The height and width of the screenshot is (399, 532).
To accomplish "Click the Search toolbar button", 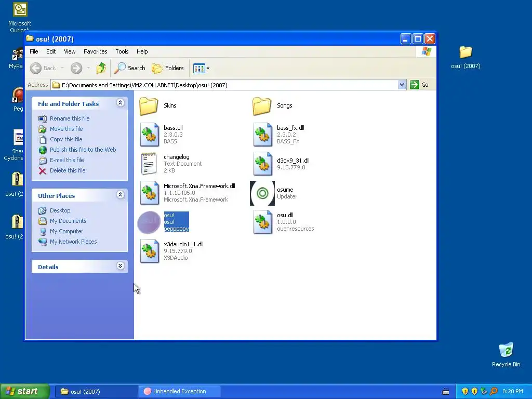I will [129, 68].
